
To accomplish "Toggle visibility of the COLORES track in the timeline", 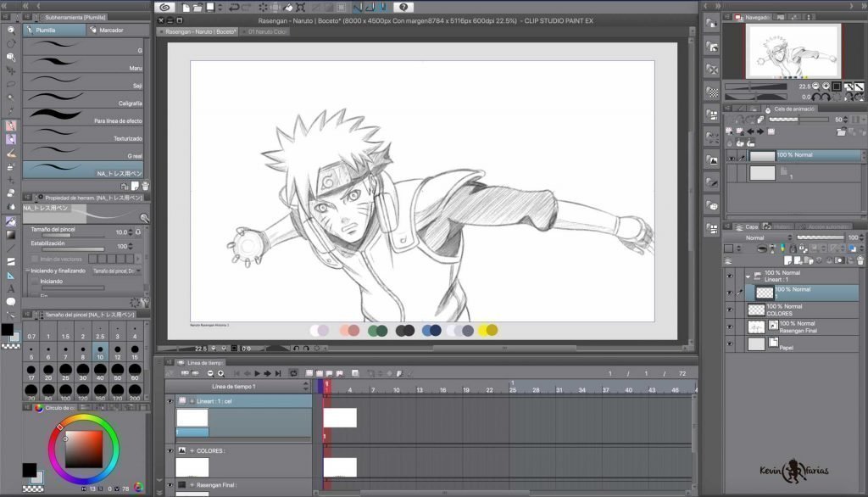I will coord(170,451).
